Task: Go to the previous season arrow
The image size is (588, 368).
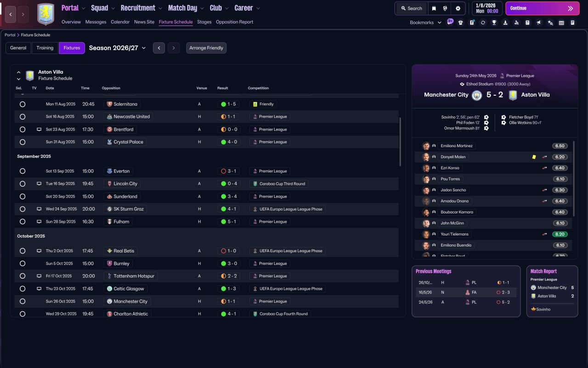Action: 159,48
